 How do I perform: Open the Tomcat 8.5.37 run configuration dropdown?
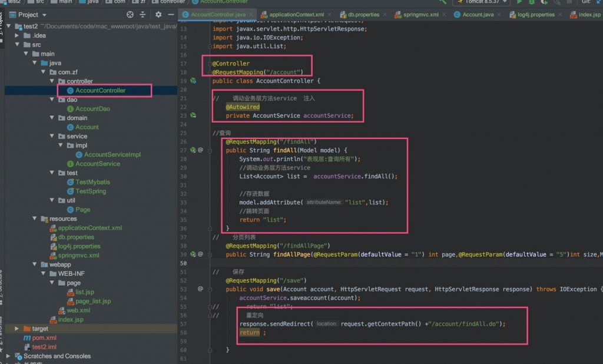click(x=482, y=2)
